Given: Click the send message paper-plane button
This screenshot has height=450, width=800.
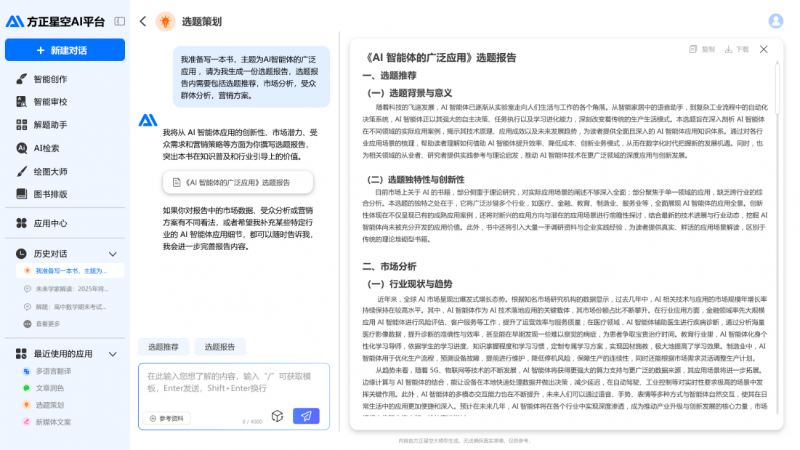Looking at the screenshot, I should pos(306,416).
